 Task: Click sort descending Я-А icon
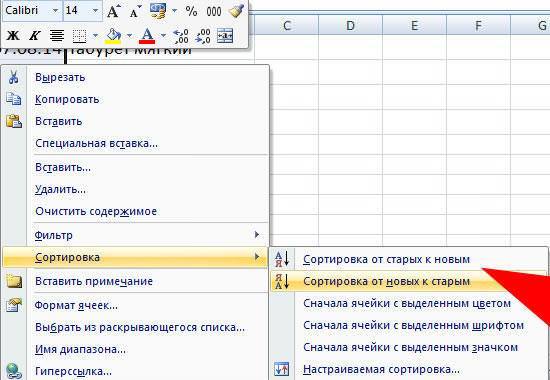click(282, 281)
